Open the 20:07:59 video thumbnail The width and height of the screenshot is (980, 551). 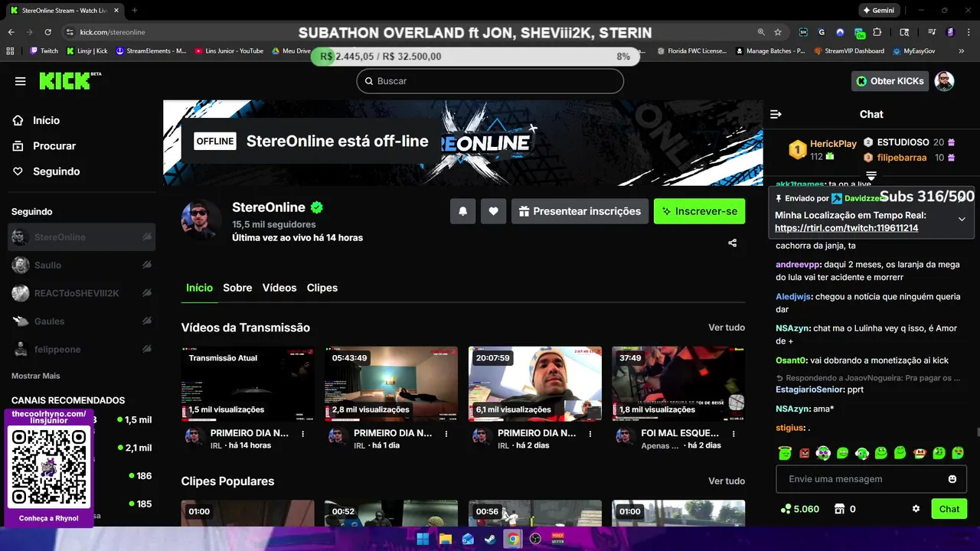coord(534,384)
